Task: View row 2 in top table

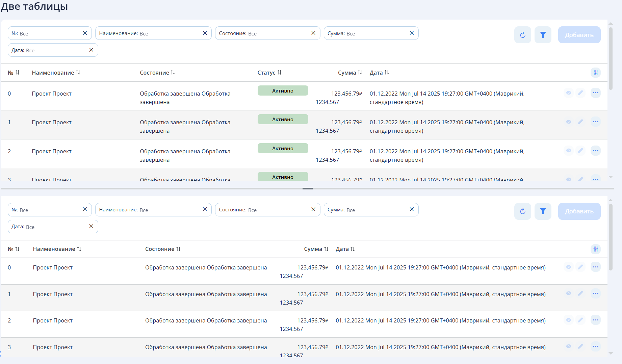Action: (569, 151)
